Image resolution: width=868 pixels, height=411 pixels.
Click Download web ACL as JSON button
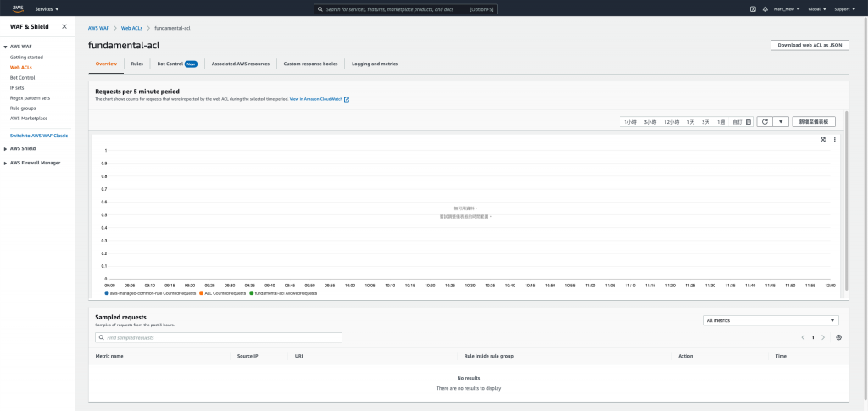[x=810, y=46]
